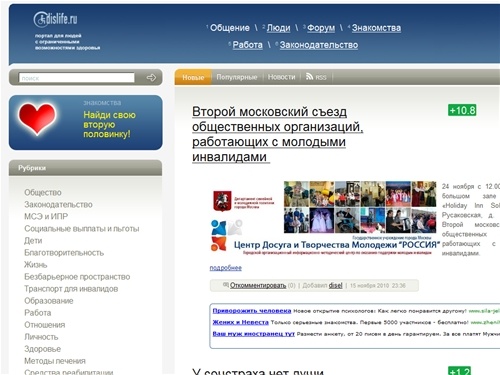The height and width of the screenshot is (375, 500).
Task: Open author profile disel
Action: (x=335, y=285)
